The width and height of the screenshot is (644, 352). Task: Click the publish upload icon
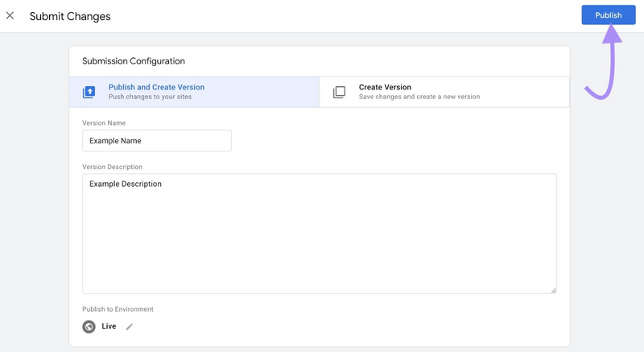(x=89, y=92)
